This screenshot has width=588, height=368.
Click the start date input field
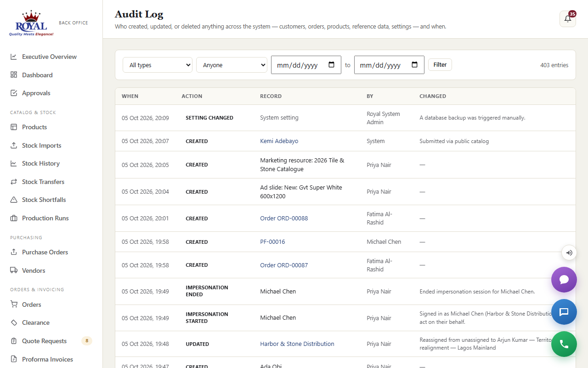[x=306, y=65]
